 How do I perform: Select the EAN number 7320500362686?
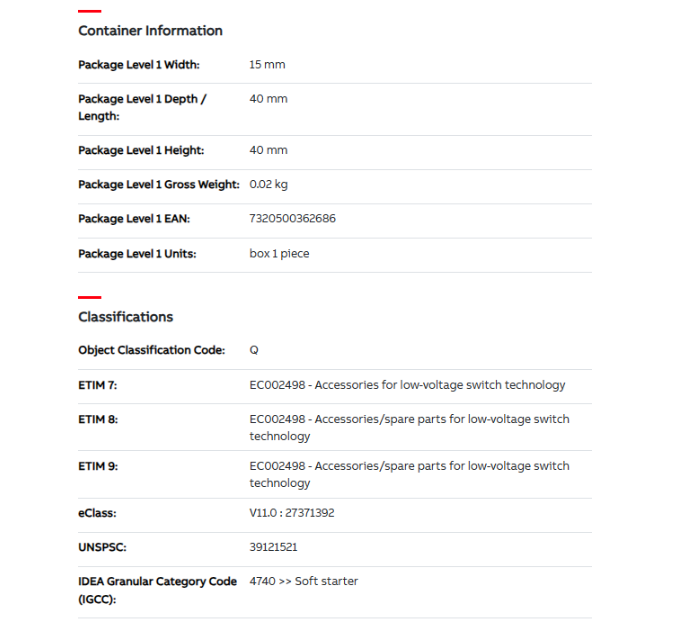click(292, 219)
